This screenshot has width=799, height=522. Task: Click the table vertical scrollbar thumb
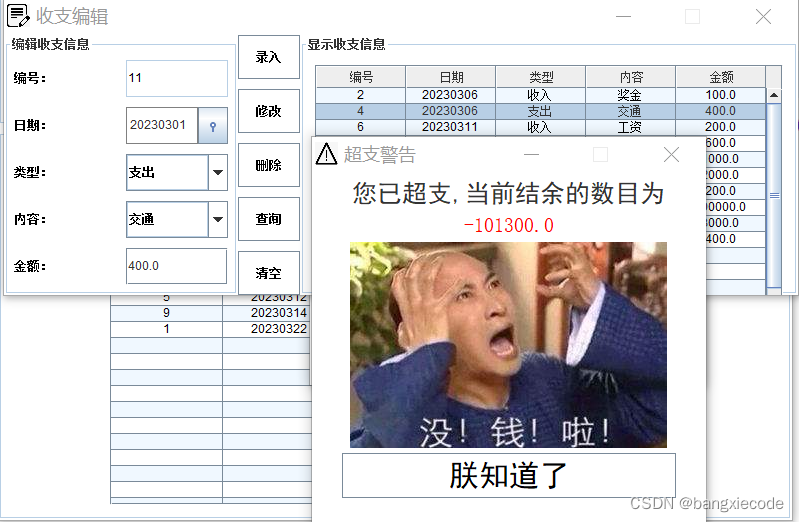(x=774, y=196)
